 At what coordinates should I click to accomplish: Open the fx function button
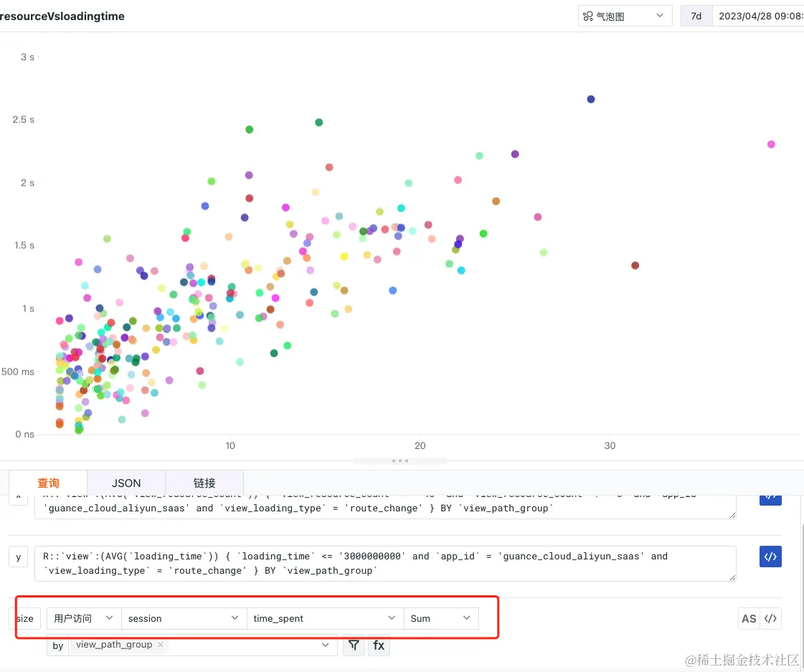point(379,645)
